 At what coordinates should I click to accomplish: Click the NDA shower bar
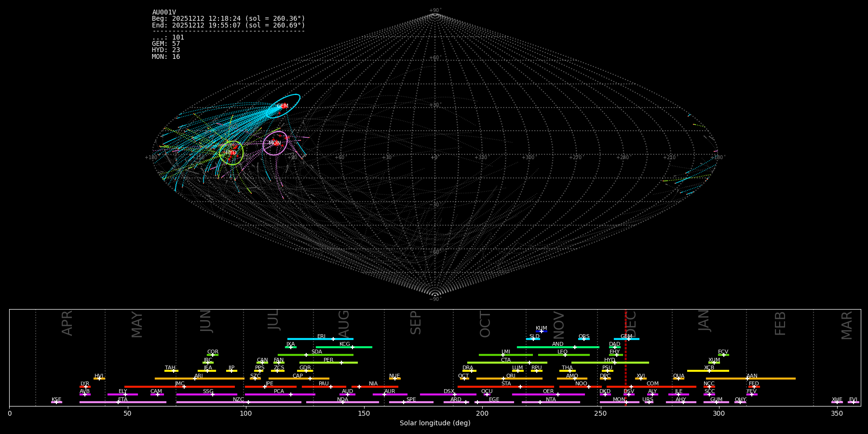(x=342, y=402)
